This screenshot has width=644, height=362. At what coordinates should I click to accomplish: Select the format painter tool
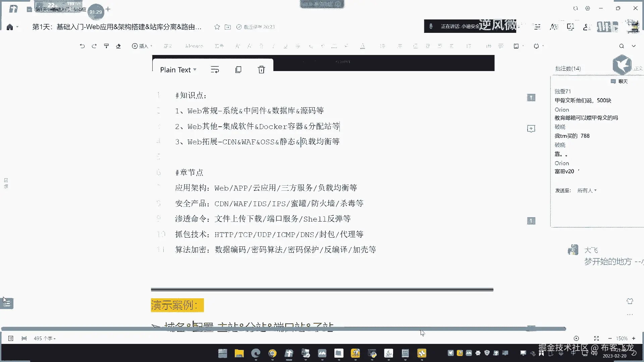106,46
